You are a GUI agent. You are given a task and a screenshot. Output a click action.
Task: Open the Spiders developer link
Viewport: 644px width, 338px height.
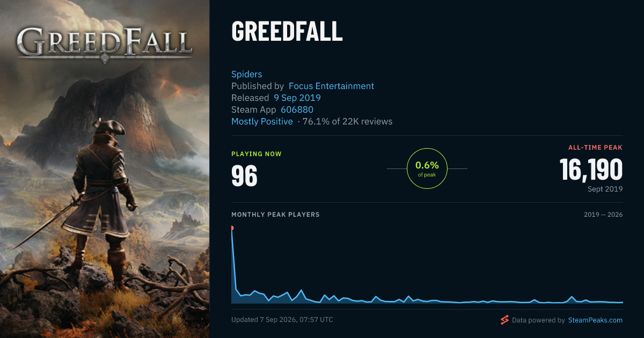(x=247, y=74)
